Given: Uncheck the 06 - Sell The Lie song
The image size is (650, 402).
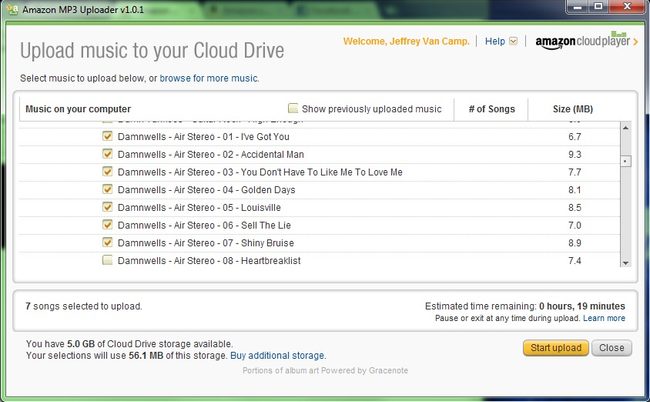Looking at the screenshot, I should [x=107, y=225].
